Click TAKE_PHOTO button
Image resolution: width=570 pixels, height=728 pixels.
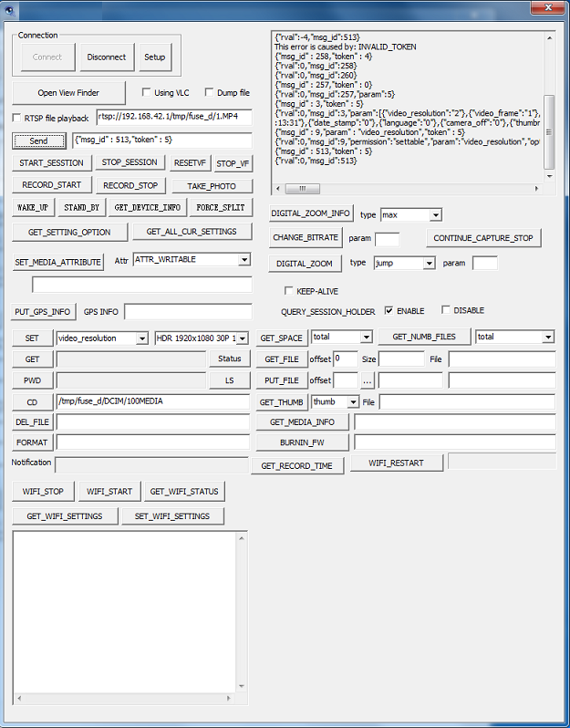click(x=212, y=186)
